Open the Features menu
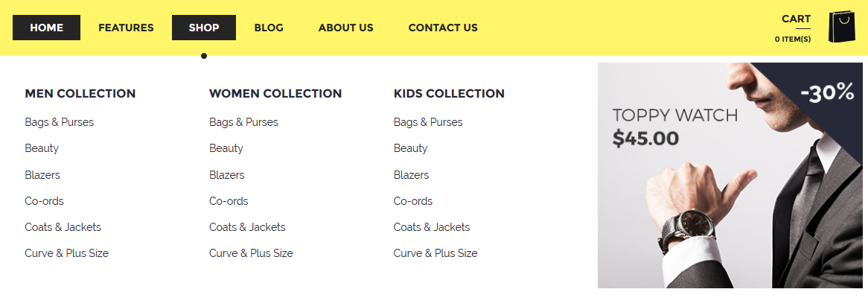The image size is (868, 295). point(127,28)
